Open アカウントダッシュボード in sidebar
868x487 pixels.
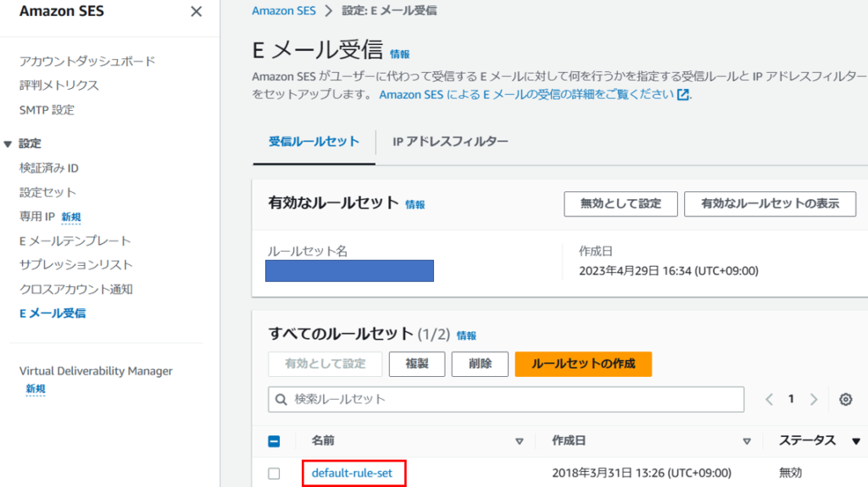(87, 61)
